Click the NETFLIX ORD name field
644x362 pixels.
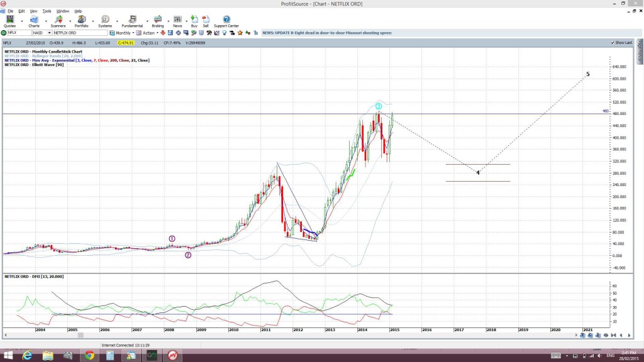click(x=80, y=33)
